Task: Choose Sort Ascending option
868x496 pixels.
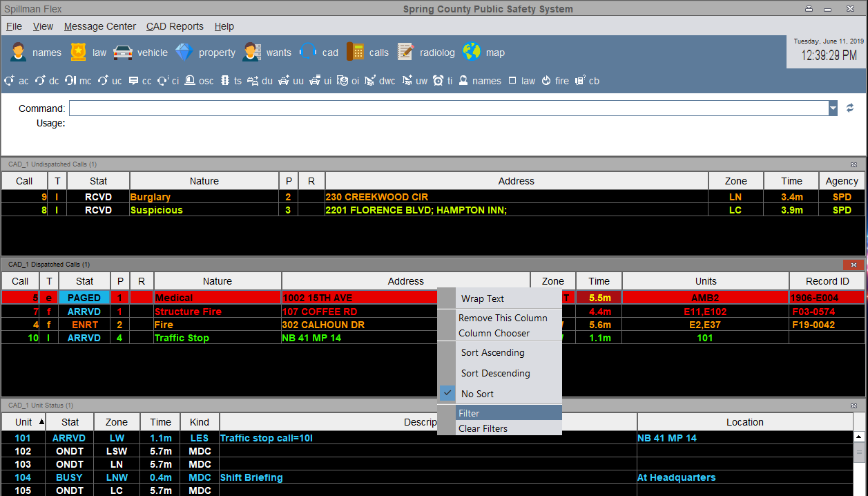Action: [x=492, y=353]
